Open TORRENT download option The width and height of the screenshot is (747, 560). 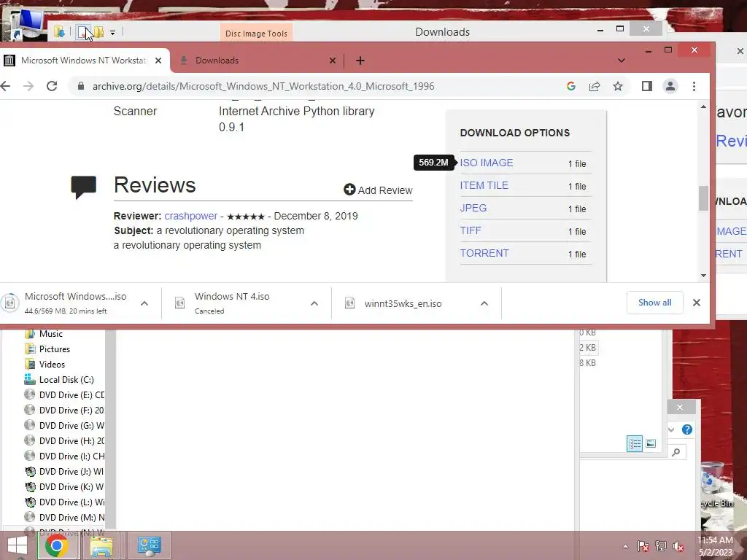pyautogui.click(x=484, y=253)
